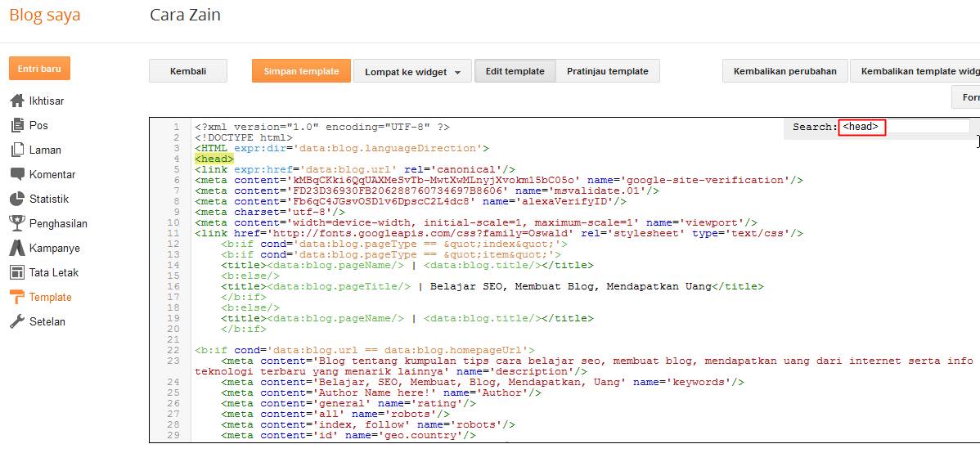The height and width of the screenshot is (453, 980).
Task: Click the Kampanye icon in sidebar
Action: click(16, 248)
